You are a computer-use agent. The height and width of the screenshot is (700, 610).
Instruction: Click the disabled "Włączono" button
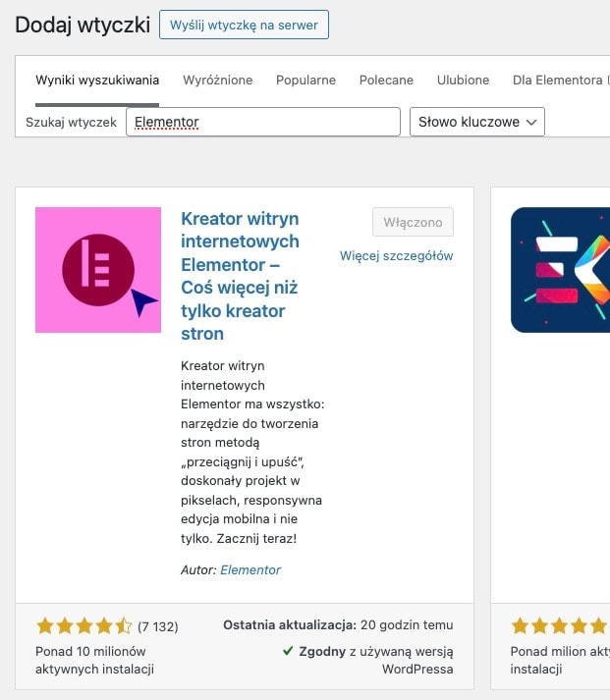pyautogui.click(x=414, y=222)
